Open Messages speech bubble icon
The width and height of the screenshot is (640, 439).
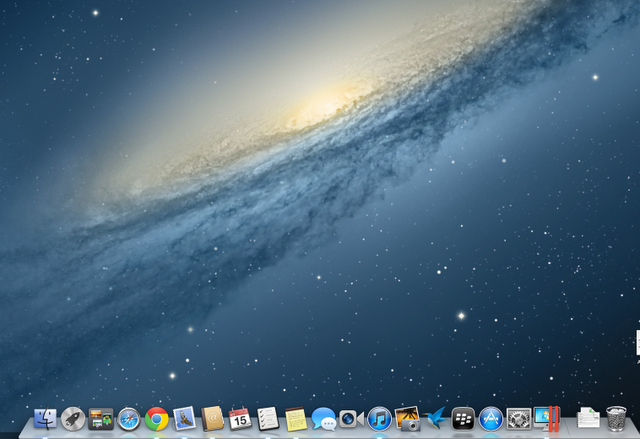[324, 419]
